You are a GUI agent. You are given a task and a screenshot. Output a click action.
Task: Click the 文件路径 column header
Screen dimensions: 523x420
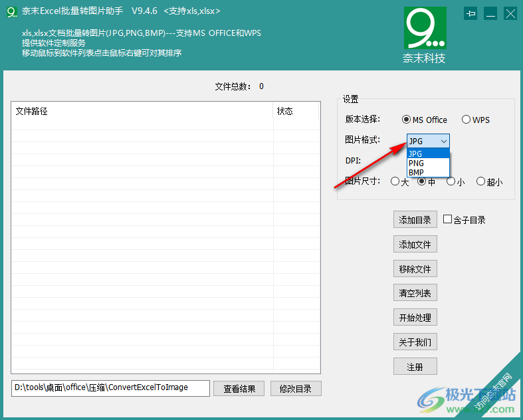[142, 111]
